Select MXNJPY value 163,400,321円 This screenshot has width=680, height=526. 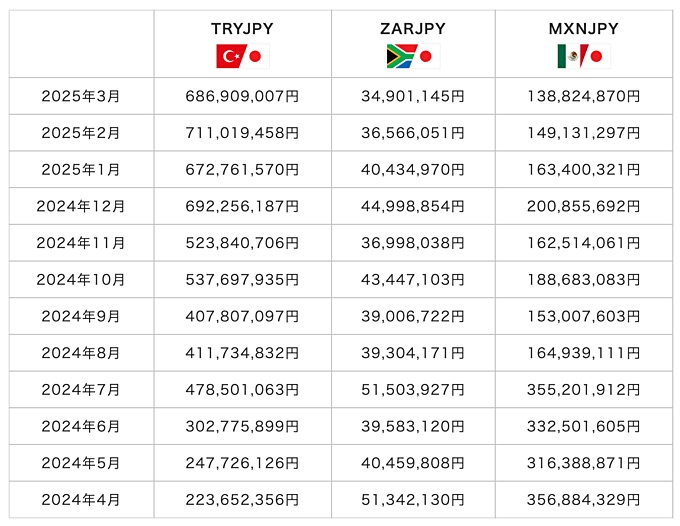tap(584, 170)
